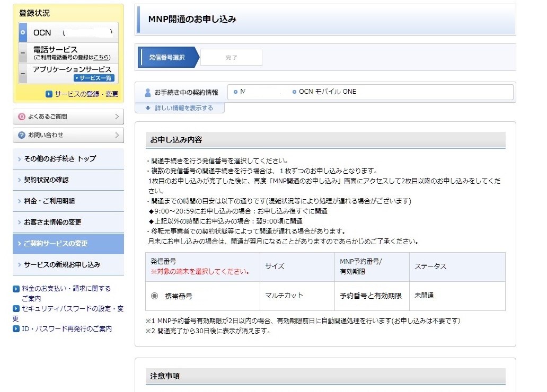Click chevron arrow on お問い合わせ button

[x=117, y=135]
